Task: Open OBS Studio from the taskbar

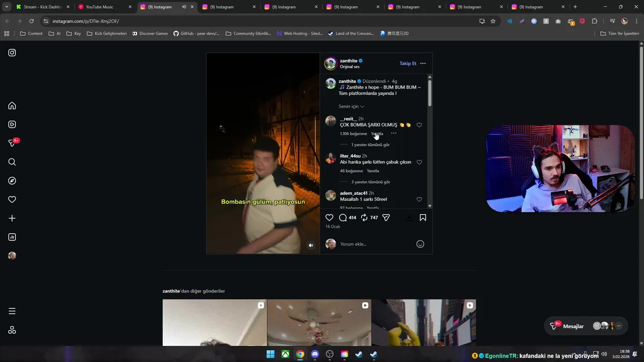Action: [x=330, y=354]
